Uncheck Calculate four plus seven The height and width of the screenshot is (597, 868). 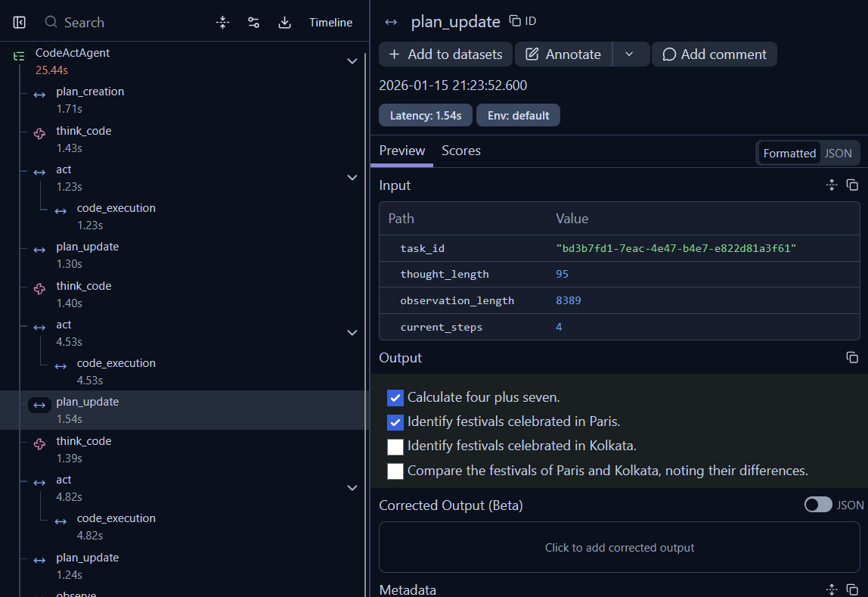(395, 398)
